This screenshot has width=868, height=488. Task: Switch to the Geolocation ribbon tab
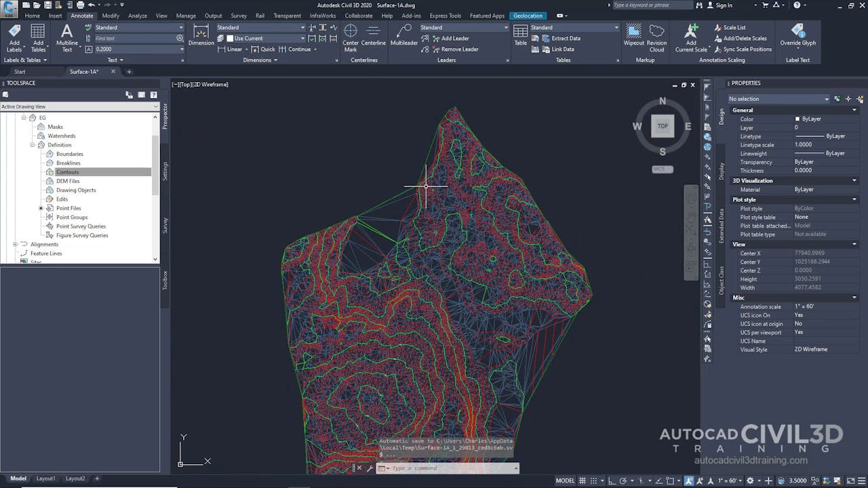pos(528,15)
